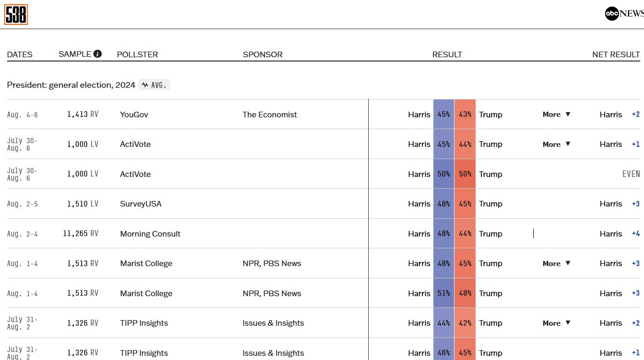Expand More for Marist College 48%-45% poll
This screenshot has height=360, width=644.
coord(556,263)
